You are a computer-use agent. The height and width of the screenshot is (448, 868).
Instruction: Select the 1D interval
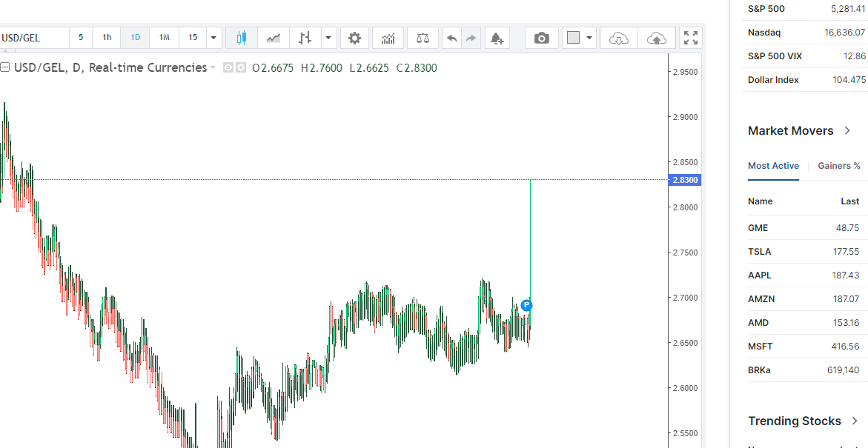coord(135,38)
